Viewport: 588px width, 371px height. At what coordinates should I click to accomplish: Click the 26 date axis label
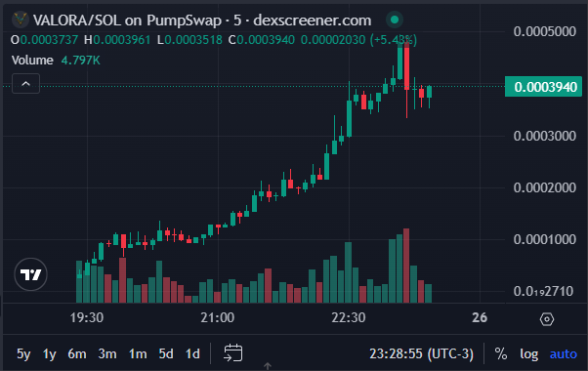pos(480,317)
